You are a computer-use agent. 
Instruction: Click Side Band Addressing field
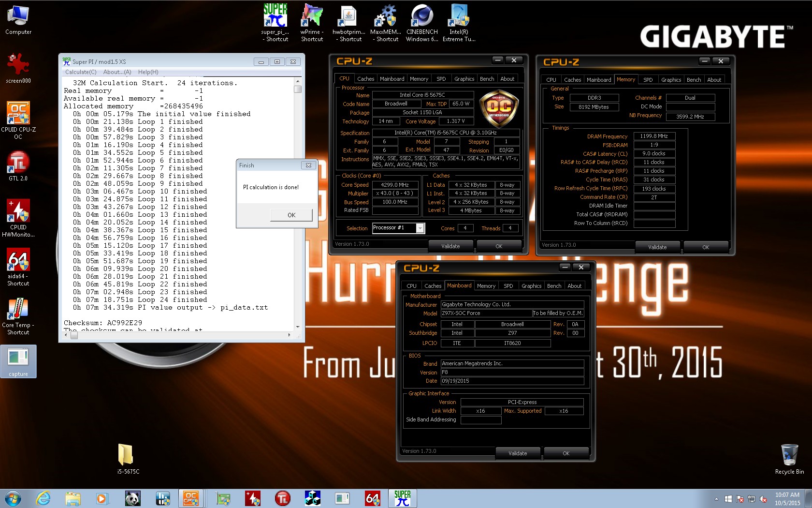point(481,420)
